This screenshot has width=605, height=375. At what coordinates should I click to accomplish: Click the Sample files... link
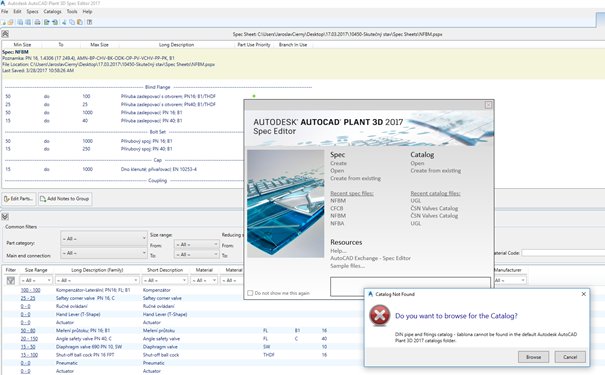[x=347, y=266]
